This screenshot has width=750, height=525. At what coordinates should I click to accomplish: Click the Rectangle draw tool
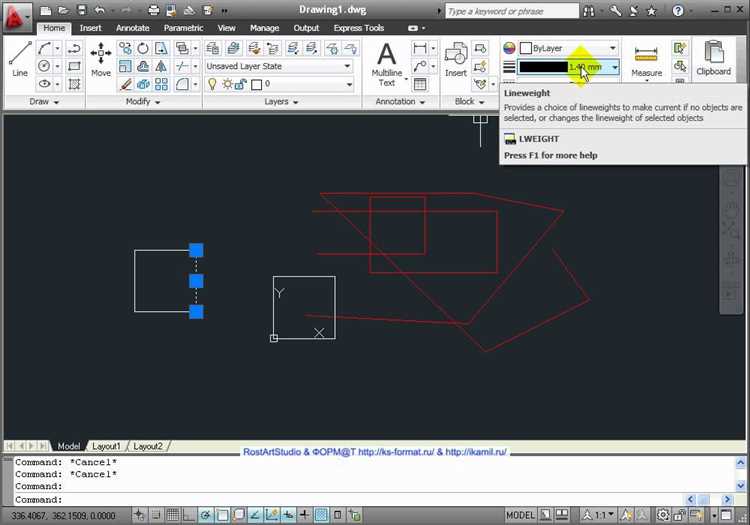coord(74,66)
